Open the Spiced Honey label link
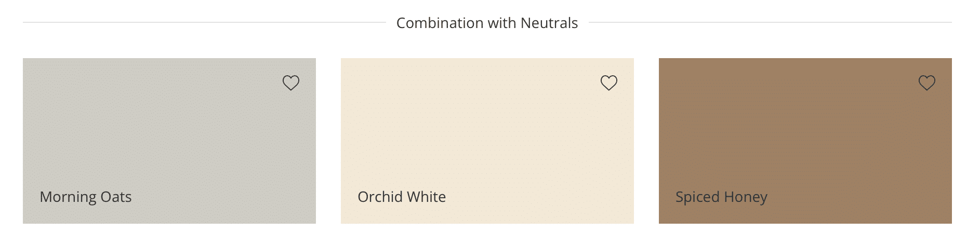 [x=721, y=198]
